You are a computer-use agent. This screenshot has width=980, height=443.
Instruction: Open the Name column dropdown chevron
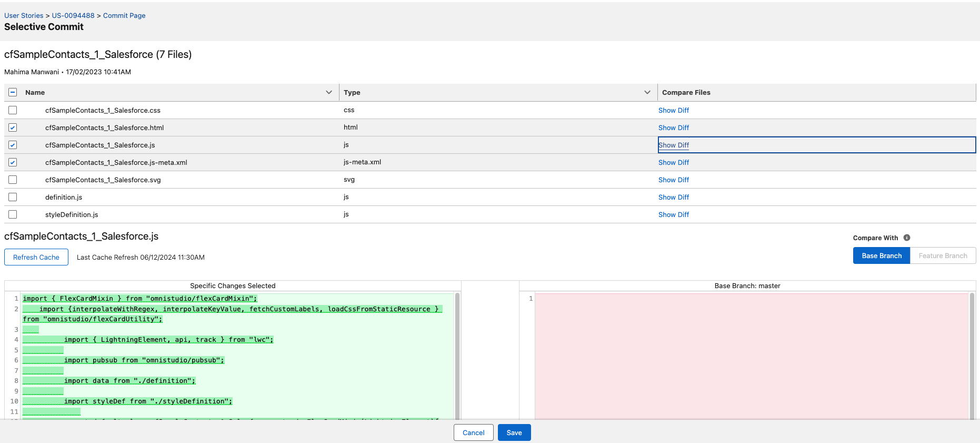pyautogui.click(x=329, y=92)
